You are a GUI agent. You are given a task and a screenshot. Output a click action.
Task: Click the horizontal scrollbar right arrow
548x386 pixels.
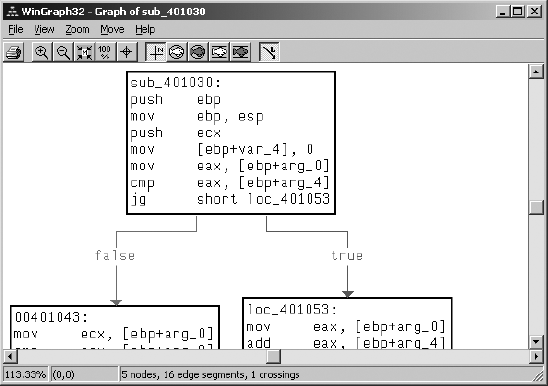point(536,357)
